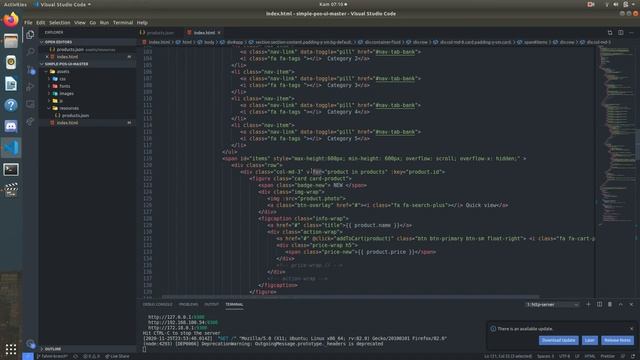The height and width of the screenshot is (360, 640).
Task: Open LibreOffice Writer from the dock
Action: point(11,84)
